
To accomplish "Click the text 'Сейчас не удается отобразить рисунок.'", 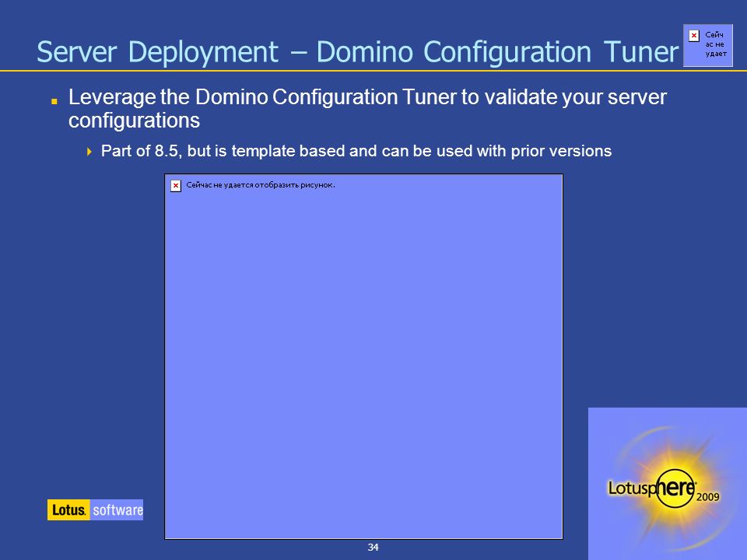I will coord(261,185).
